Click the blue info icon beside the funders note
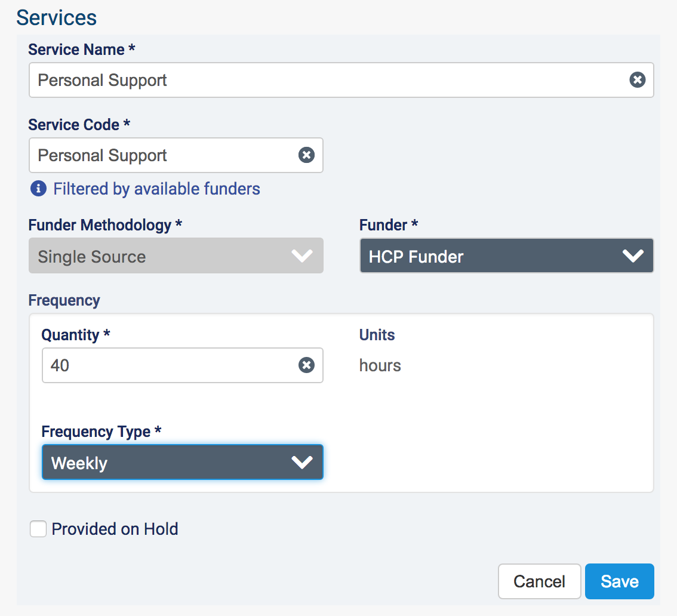Screen dimensions: 677x616 click(38, 189)
